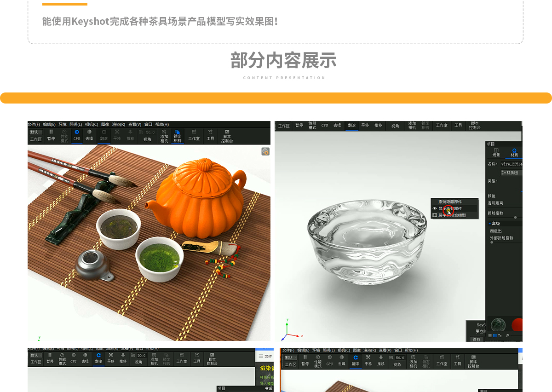
Task: Toggle Performance Mode in teapot screenshot toolbar
Action: [64, 136]
